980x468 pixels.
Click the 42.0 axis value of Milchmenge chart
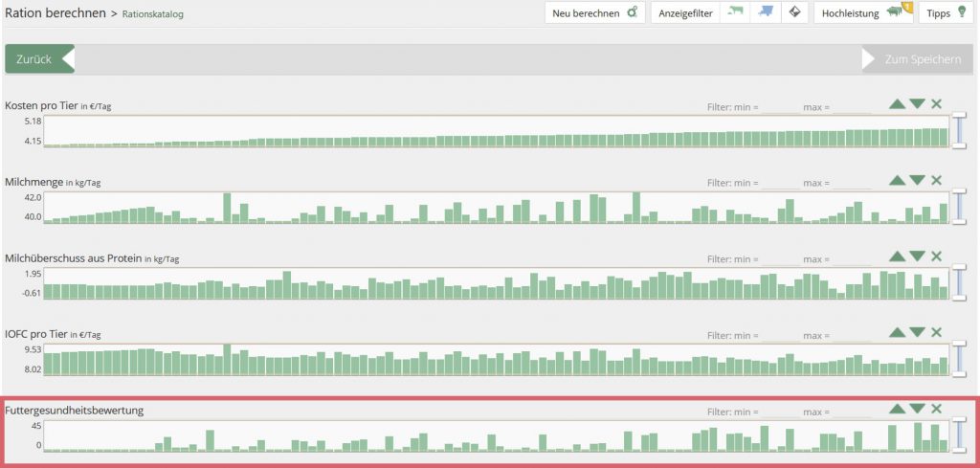33,197
